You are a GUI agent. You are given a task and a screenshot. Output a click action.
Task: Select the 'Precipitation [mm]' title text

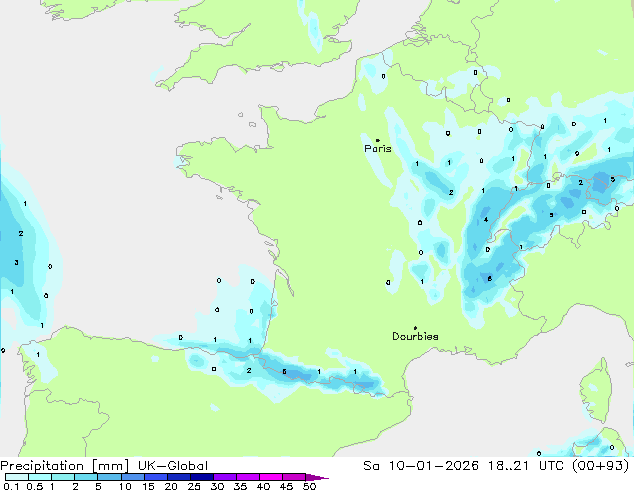(64, 466)
